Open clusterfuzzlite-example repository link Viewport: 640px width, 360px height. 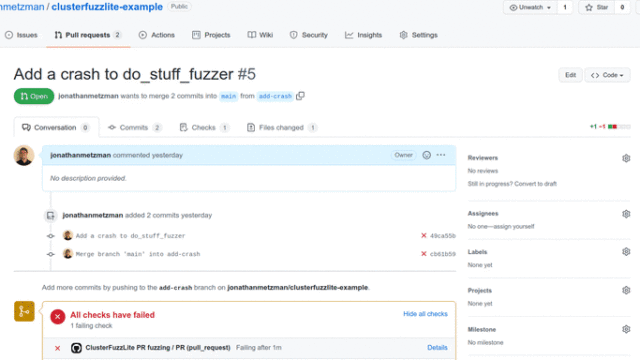(107, 7)
